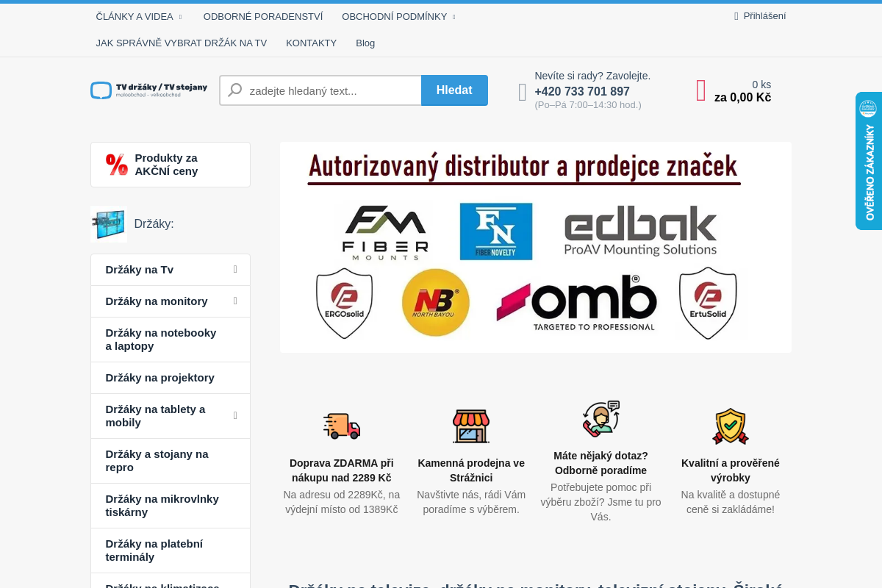882x588 pixels.
Task: Click the customer support headset icon
Action: [601, 419]
